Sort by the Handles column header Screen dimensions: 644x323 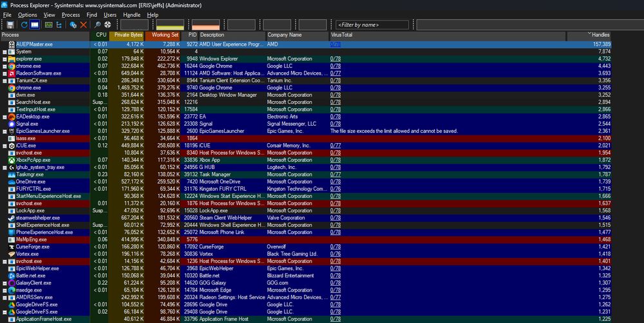point(589,35)
